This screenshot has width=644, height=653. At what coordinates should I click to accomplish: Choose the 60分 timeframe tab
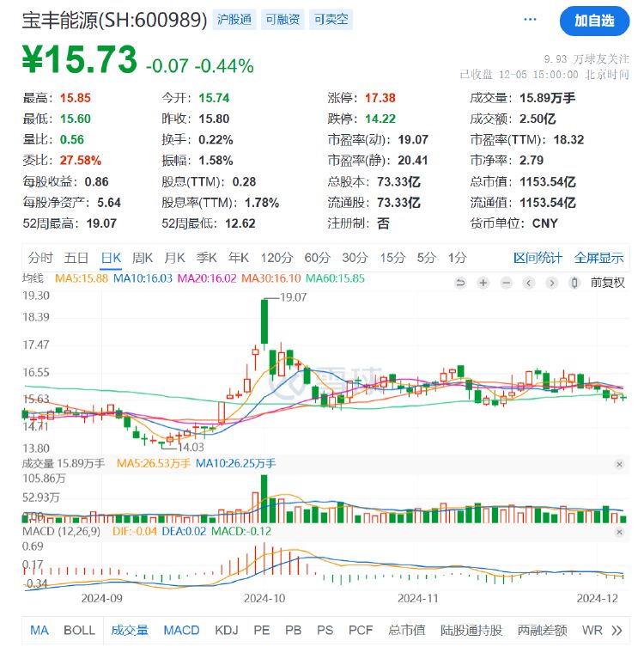317,257
